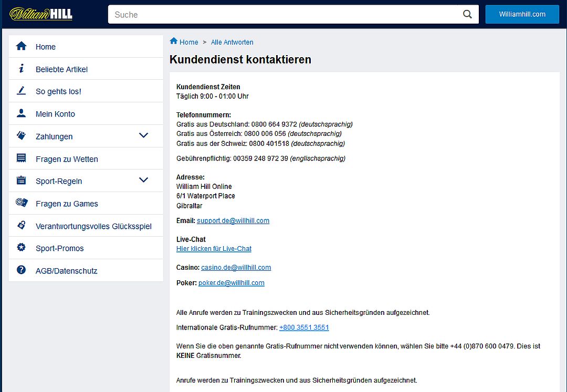
Task: Select So gehts los! menu item
Action: [86, 91]
